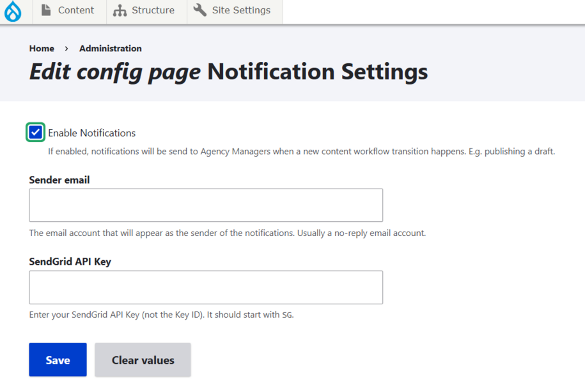Viewport: 585px width, 392px height.
Task: Go to Home breadcrumb link
Action: (x=42, y=49)
